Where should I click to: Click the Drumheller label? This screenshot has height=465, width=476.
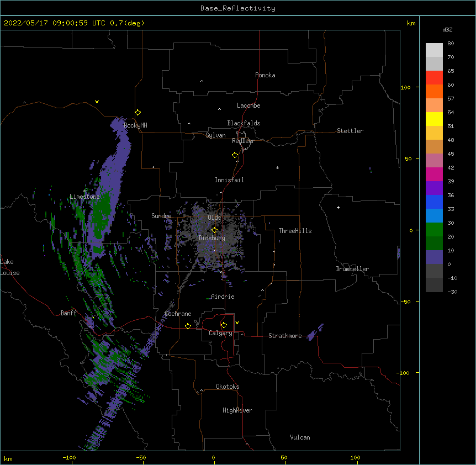pos(352,269)
